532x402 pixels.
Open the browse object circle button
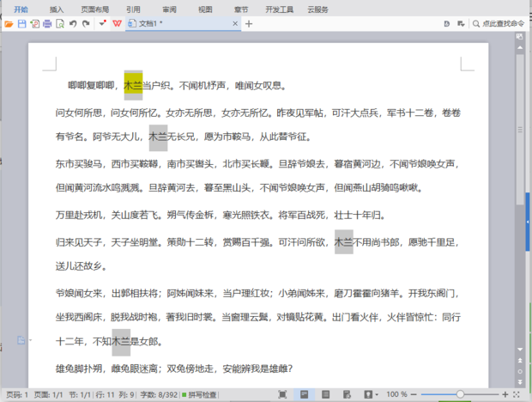pyautogui.click(x=520, y=371)
